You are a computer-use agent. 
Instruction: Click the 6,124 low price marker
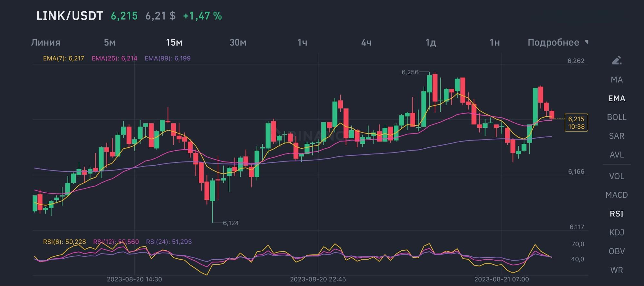coord(231,223)
